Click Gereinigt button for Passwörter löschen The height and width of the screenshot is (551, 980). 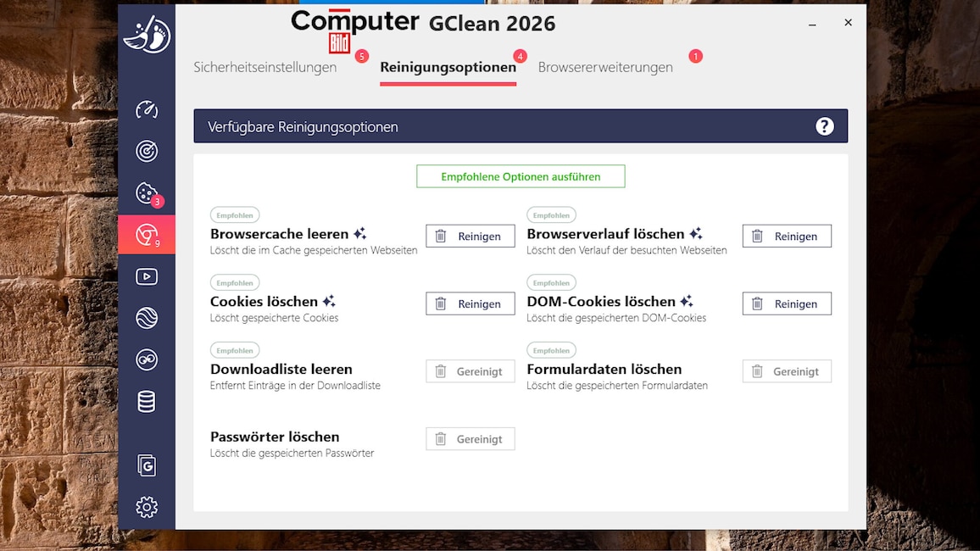[x=471, y=438]
